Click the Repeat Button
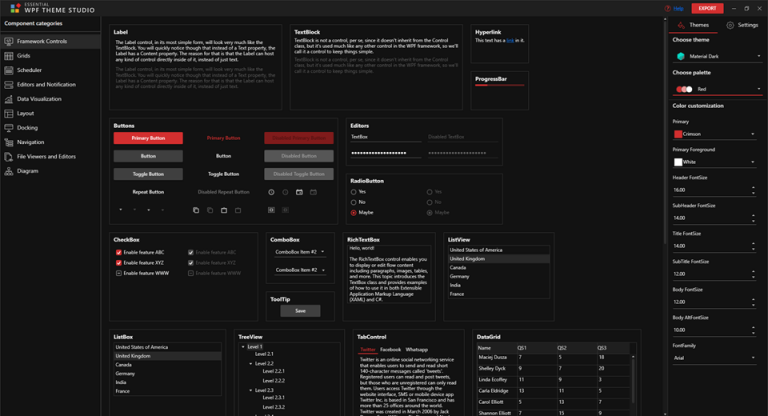The image size is (768, 416). 148,192
